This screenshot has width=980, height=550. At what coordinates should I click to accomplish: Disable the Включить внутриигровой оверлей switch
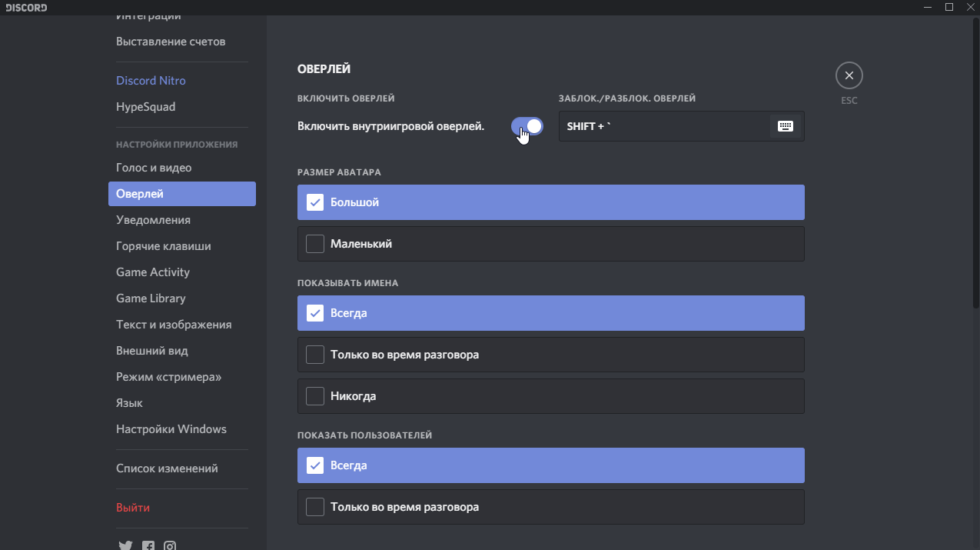[527, 125]
